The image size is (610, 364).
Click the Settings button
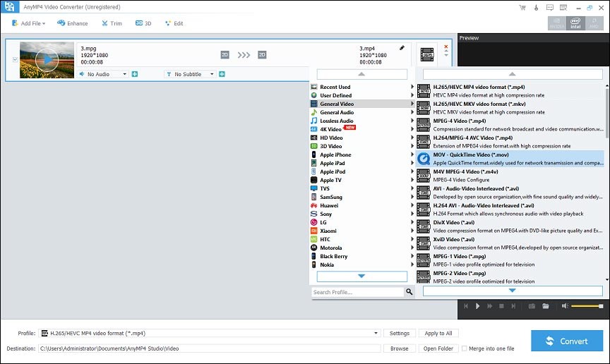[x=400, y=333]
